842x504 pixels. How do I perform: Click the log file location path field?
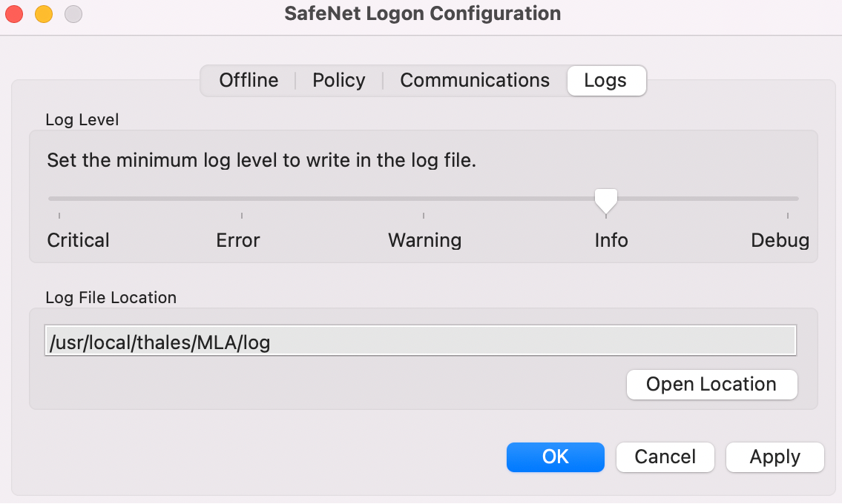(420, 342)
